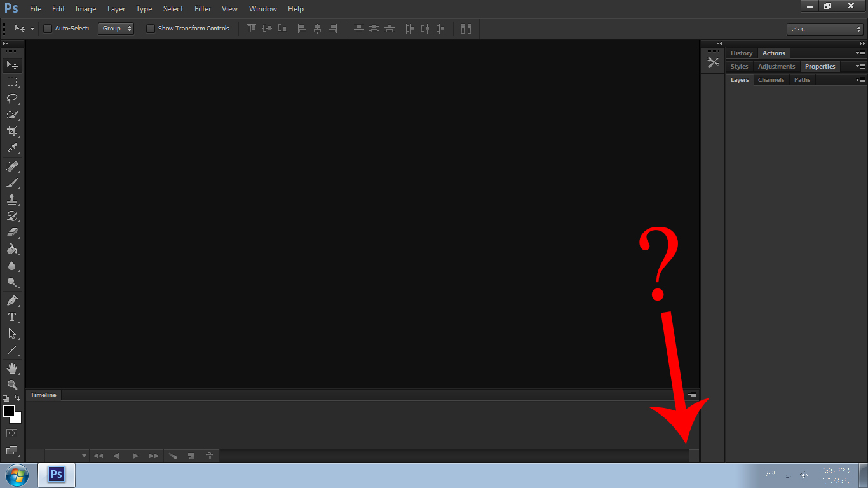Open the Edit menu
Screen dimensions: 868x488
pos(58,9)
